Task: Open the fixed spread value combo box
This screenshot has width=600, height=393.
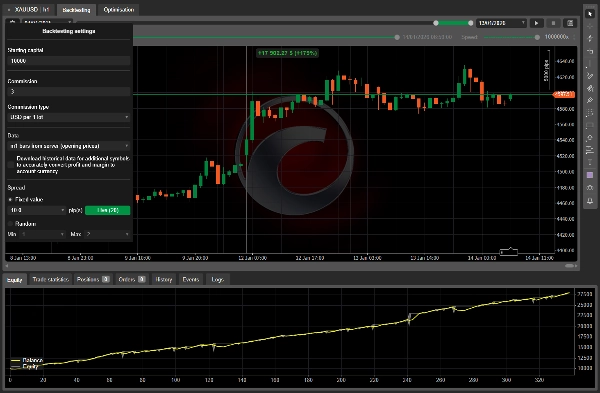Action: [37, 210]
